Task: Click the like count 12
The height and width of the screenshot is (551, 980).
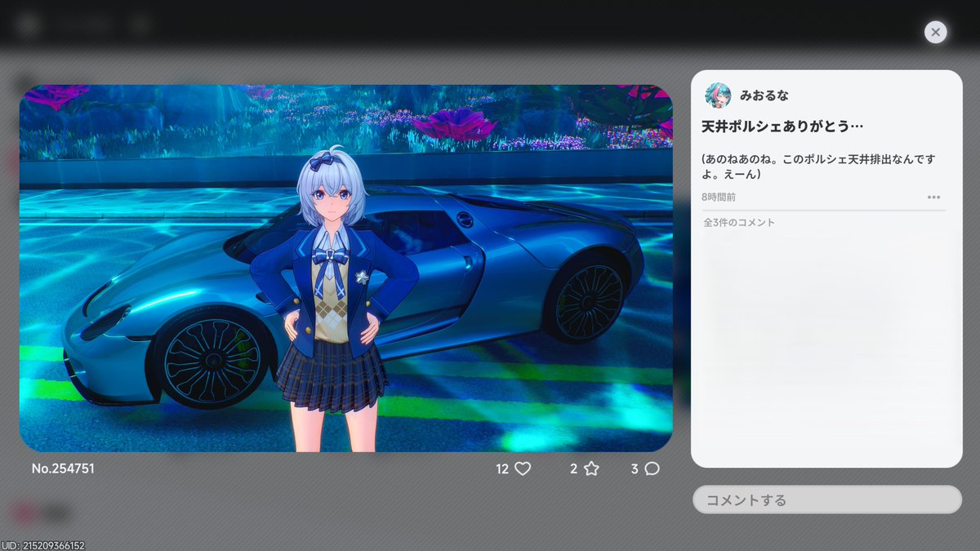Action: pyautogui.click(x=502, y=469)
